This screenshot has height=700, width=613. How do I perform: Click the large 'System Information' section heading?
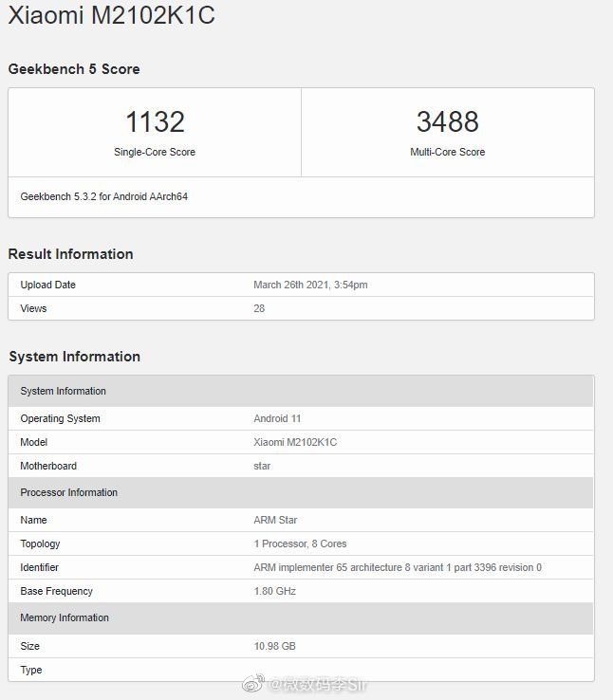(x=75, y=357)
